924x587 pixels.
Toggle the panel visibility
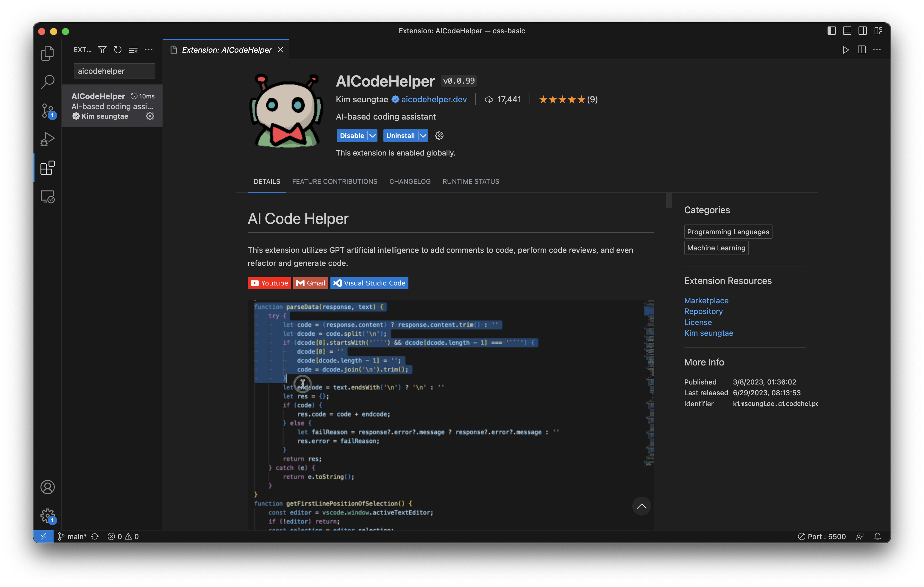[x=847, y=31]
